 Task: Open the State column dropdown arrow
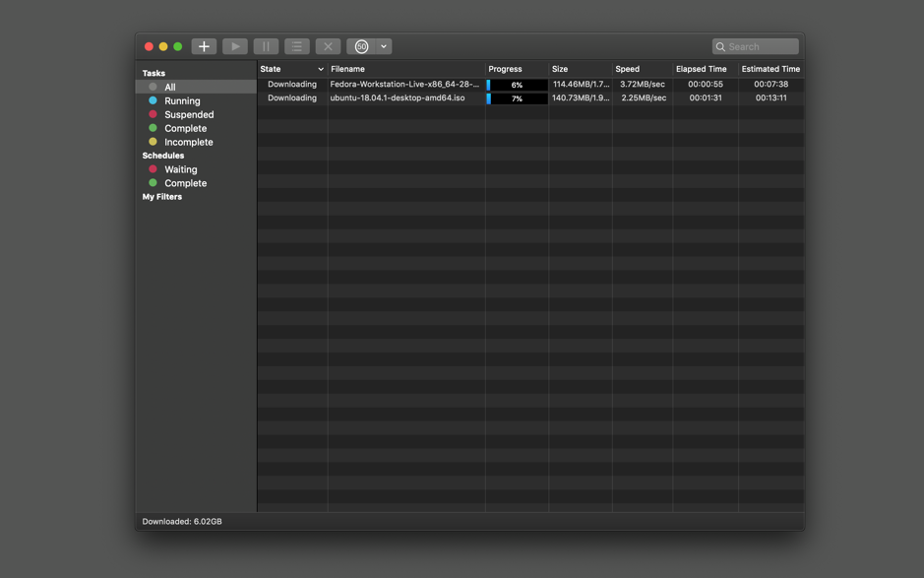pyautogui.click(x=321, y=69)
